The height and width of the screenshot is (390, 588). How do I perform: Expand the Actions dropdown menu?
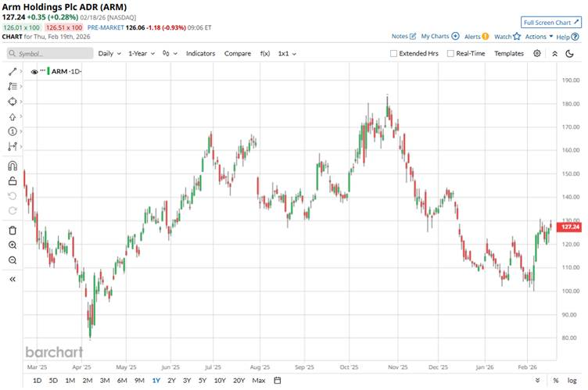539,37
